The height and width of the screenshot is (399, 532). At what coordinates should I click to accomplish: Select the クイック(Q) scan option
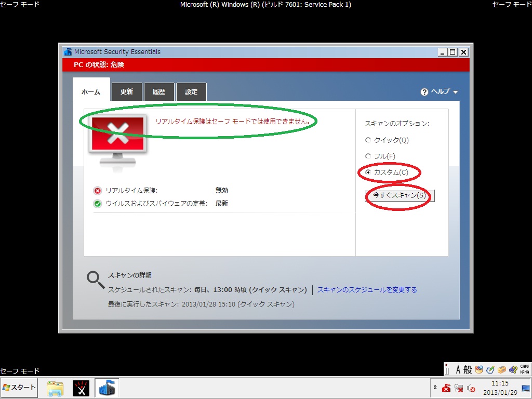coord(387,140)
